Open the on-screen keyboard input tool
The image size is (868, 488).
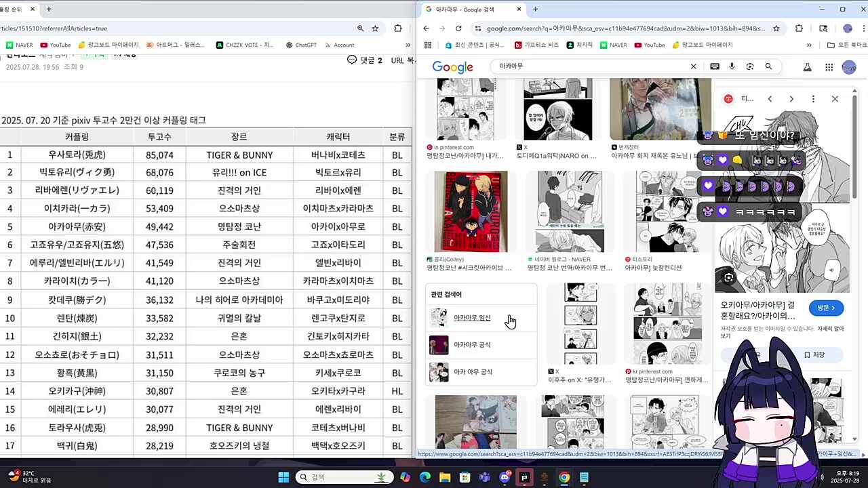coord(715,66)
